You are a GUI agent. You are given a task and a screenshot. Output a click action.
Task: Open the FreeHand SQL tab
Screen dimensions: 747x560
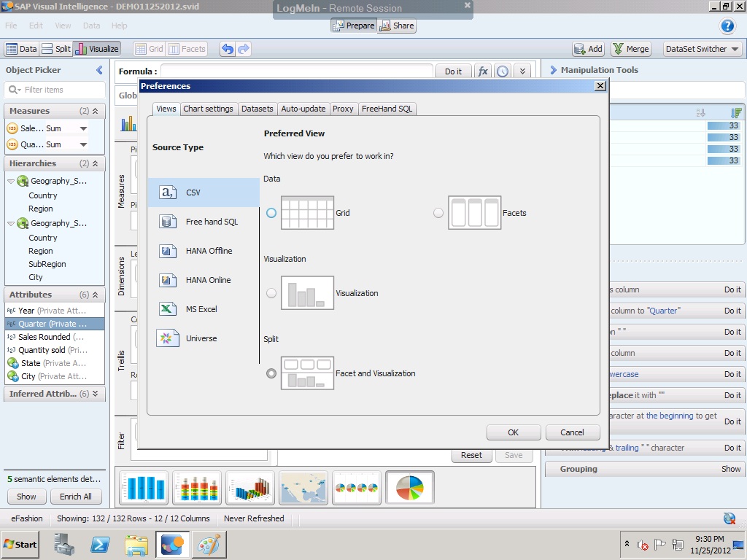click(x=387, y=109)
